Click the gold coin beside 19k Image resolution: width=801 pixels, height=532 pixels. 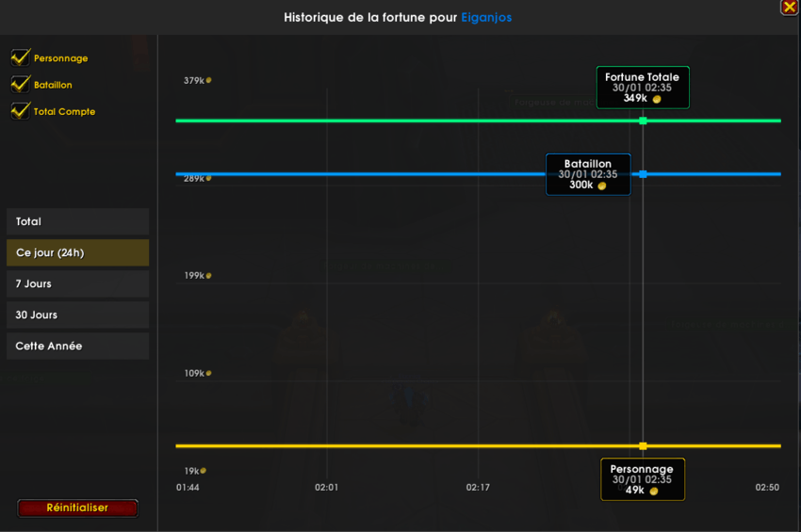(x=204, y=471)
